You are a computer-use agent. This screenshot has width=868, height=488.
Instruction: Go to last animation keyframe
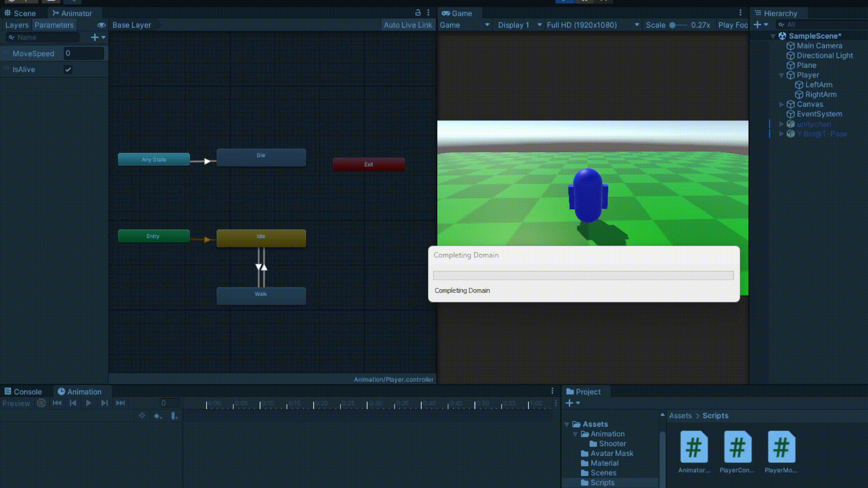click(120, 403)
